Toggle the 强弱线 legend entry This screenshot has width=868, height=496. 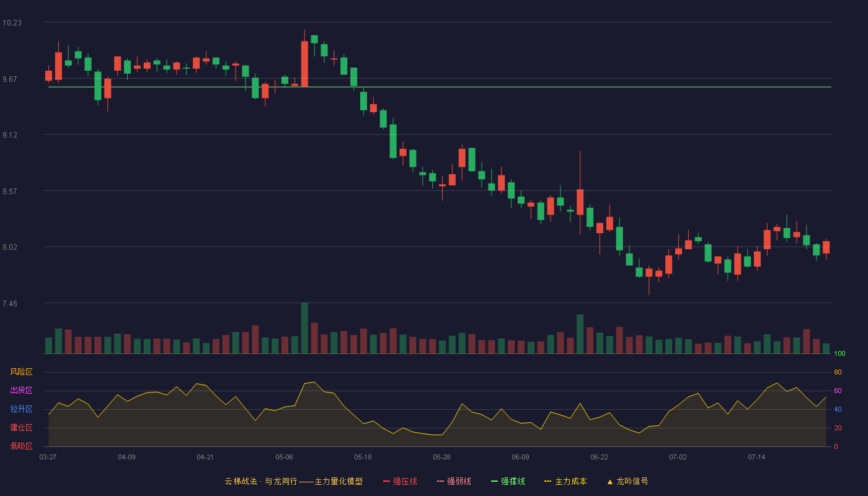click(x=454, y=481)
